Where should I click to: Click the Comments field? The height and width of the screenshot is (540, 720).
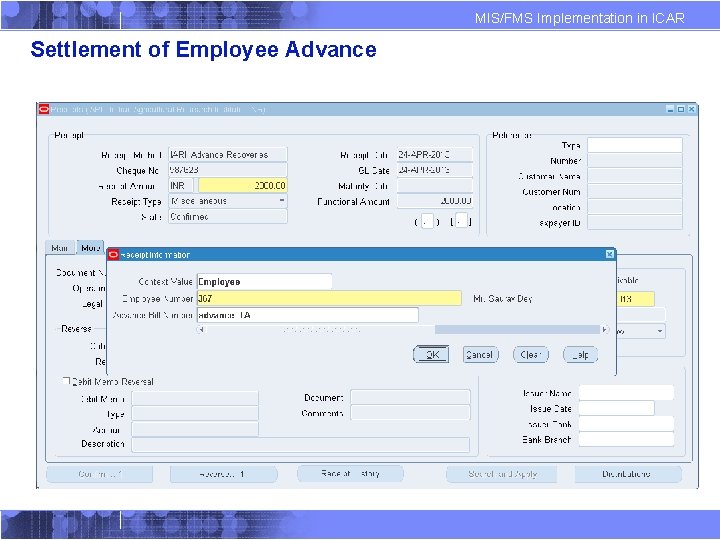coord(410,413)
